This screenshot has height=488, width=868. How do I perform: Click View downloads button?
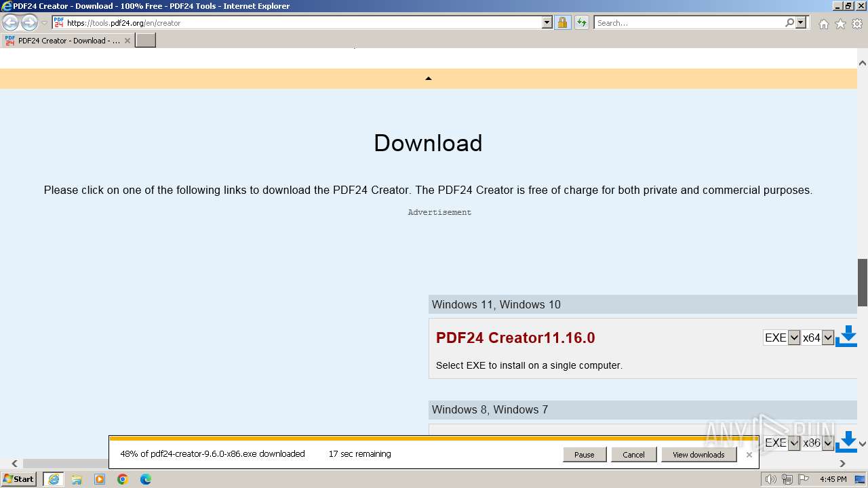tap(698, 455)
